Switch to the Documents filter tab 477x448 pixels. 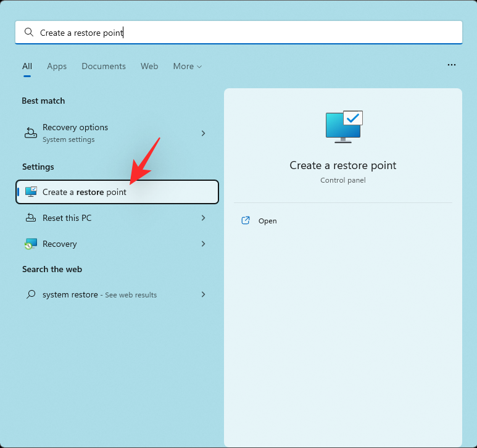click(104, 66)
